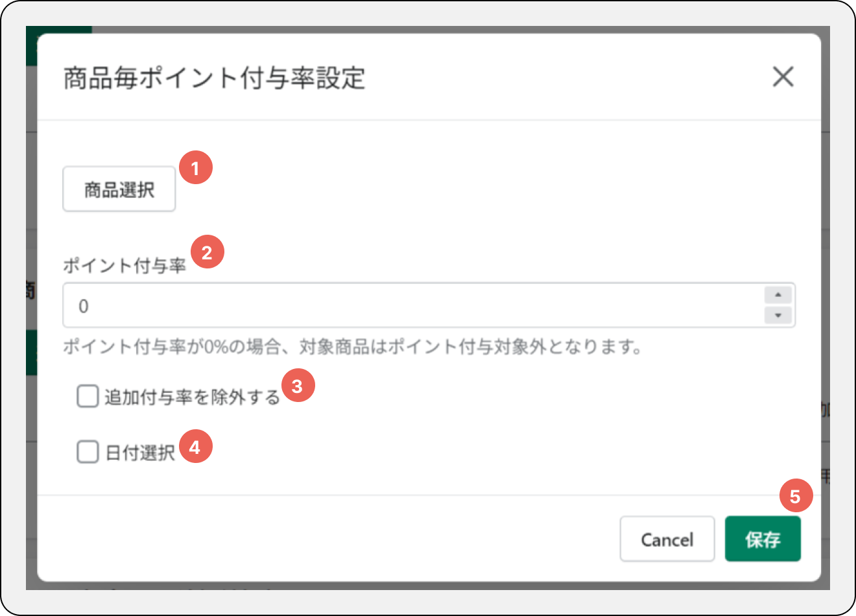Click red badge number 3
This screenshot has width=856, height=616.
pyautogui.click(x=298, y=386)
